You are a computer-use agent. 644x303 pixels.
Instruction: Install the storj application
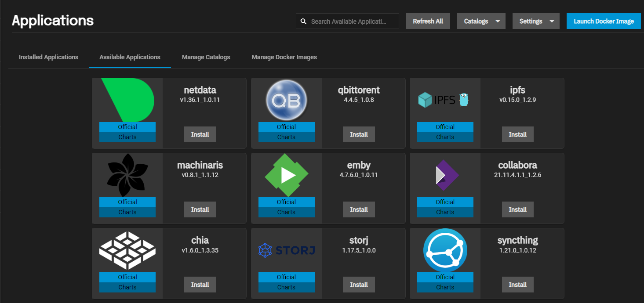[359, 285]
